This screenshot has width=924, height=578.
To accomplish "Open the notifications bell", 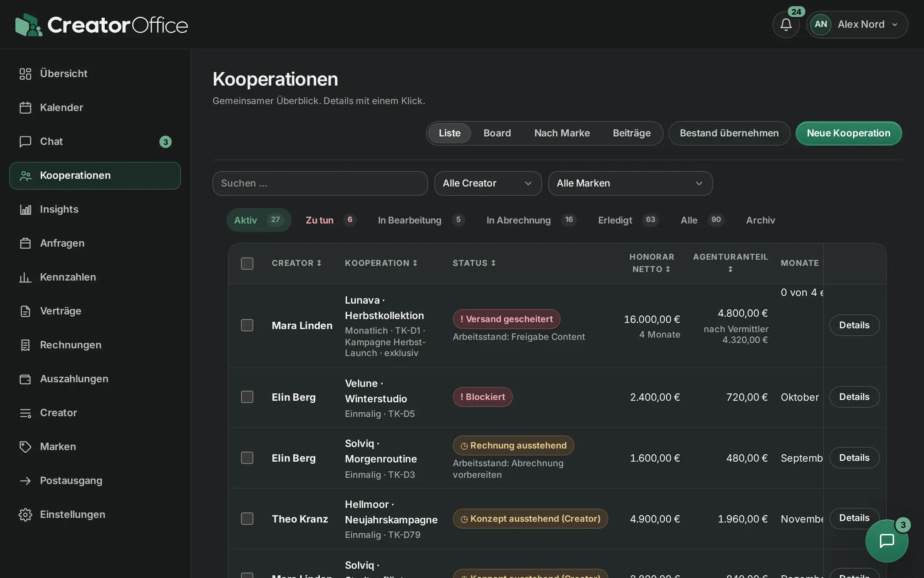I will click(786, 25).
